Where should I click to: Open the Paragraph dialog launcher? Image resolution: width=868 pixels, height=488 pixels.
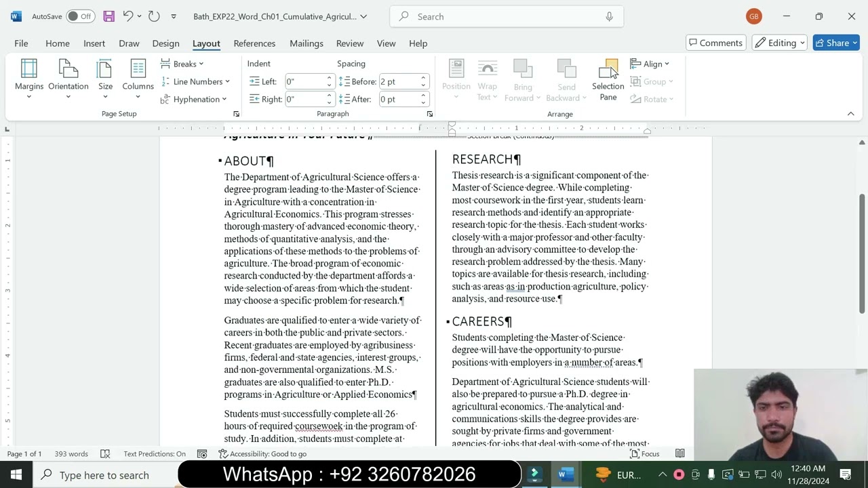coord(430,114)
